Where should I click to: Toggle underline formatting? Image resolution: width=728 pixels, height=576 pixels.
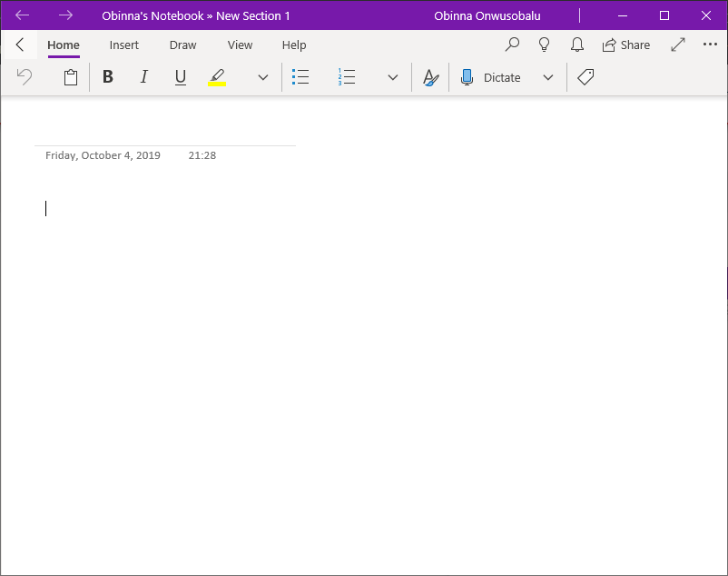(x=180, y=77)
